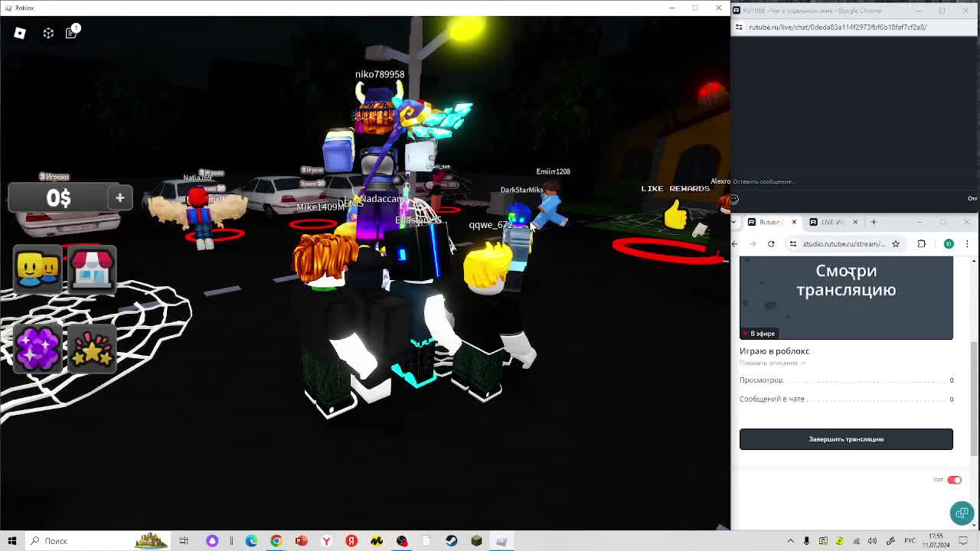Image resolution: width=980 pixels, height=551 pixels.
Task: Click the Like Rewards thumbs-up icon
Action: (676, 214)
